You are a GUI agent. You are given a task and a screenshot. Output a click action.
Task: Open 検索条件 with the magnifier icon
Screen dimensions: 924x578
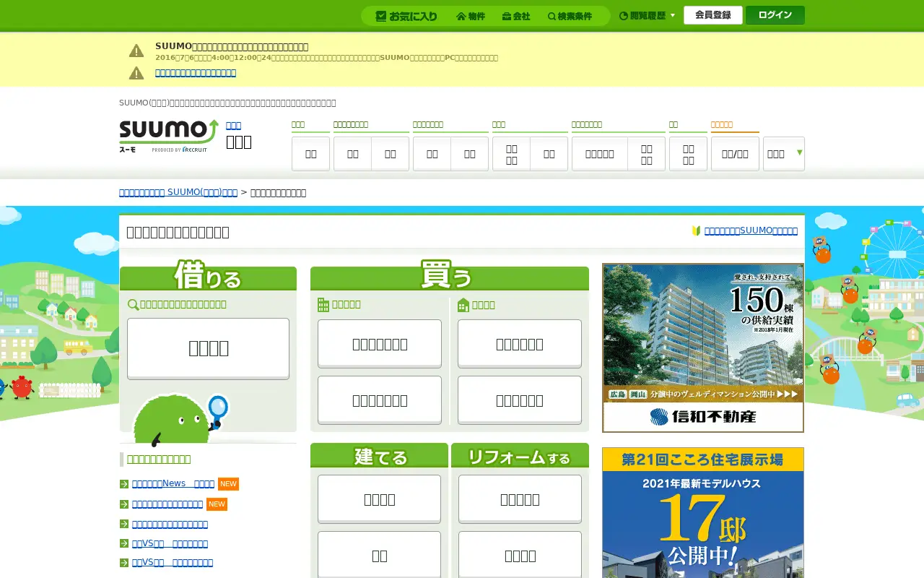pos(570,16)
